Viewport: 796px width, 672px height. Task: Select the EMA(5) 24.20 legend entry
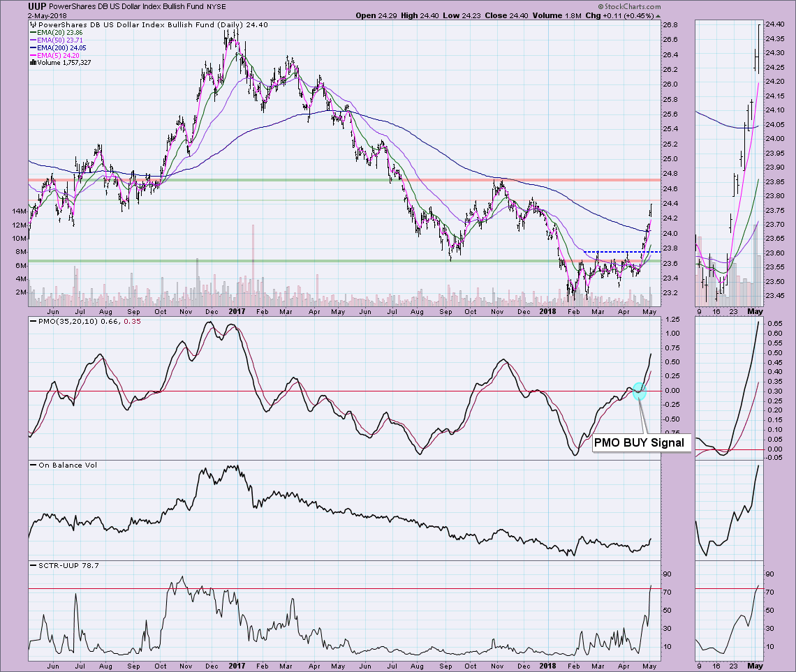pyautogui.click(x=55, y=55)
